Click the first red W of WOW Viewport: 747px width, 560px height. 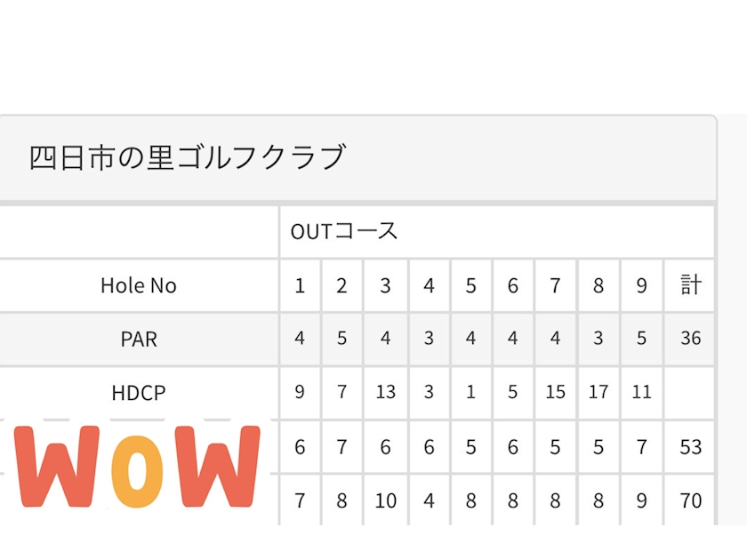(57, 466)
